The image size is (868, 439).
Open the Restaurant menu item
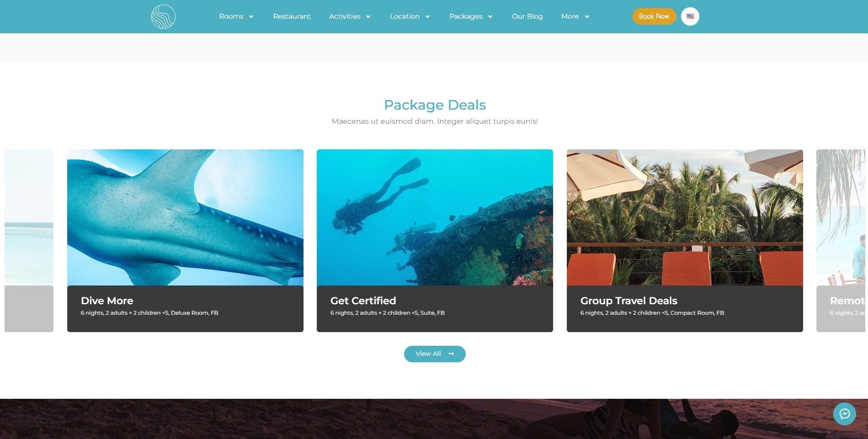(292, 16)
